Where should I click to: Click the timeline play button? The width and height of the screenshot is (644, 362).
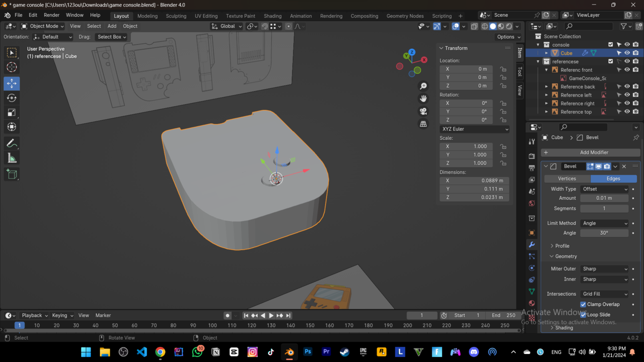coord(271,315)
